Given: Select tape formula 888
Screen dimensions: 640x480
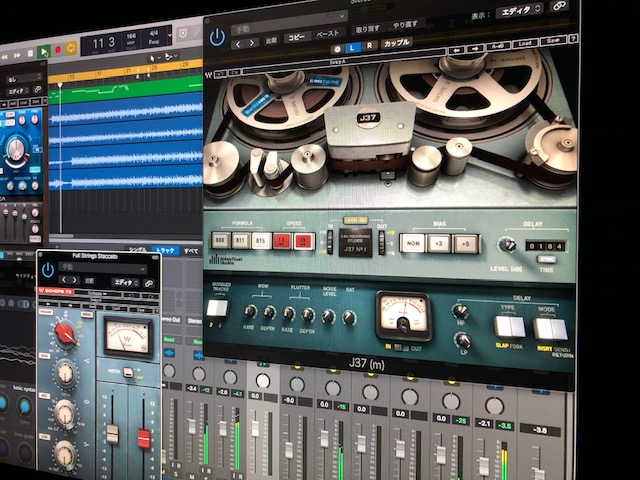Looking at the screenshot, I should [220, 240].
